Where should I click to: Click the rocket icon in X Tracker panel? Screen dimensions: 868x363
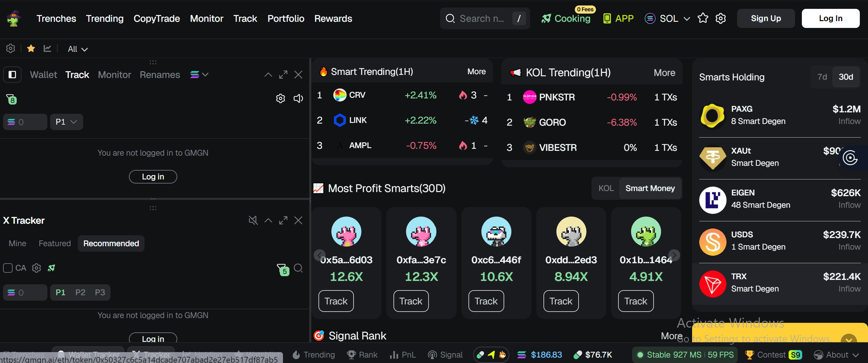click(51, 268)
